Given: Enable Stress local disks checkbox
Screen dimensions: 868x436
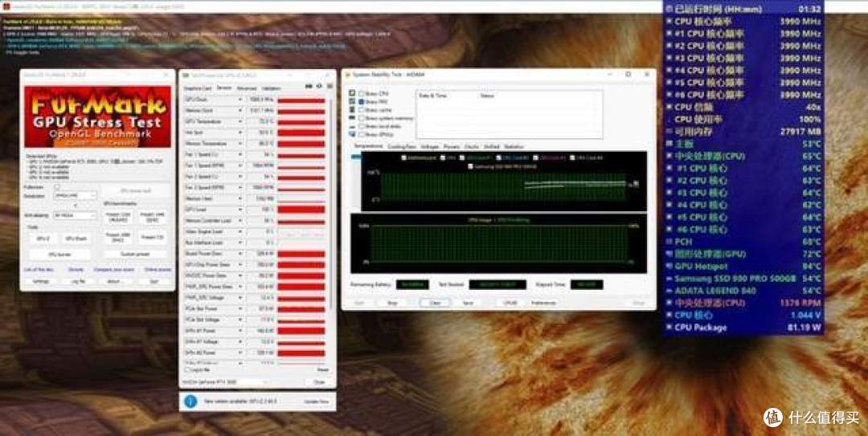Looking at the screenshot, I should 362,126.
